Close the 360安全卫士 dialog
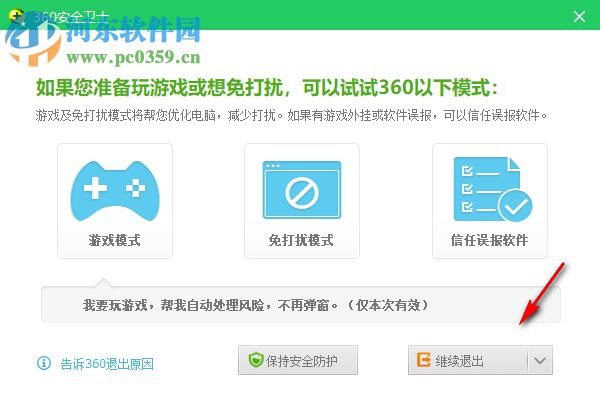Image resolution: width=600 pixels, height=400 pixels. (x=579, y=16)
